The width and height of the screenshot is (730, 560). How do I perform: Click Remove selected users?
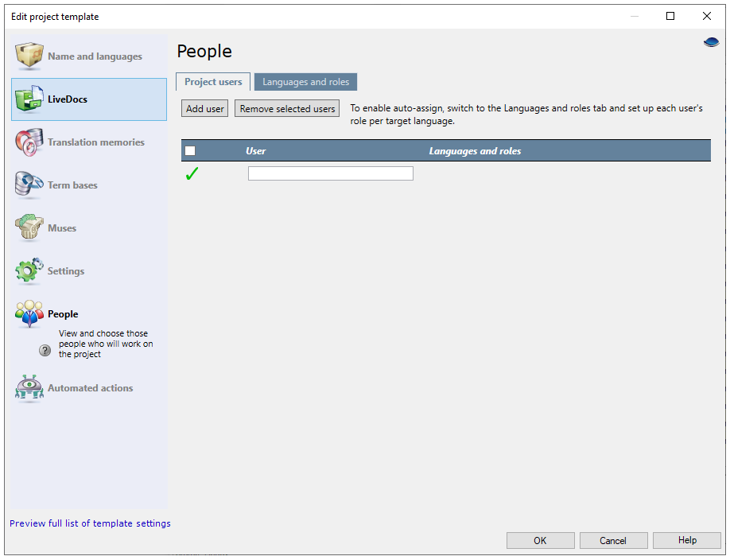pos(286,108)
